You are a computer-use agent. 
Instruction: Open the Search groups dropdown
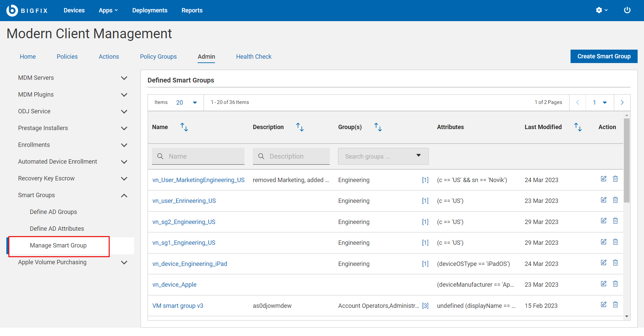(x=383, y=156)
